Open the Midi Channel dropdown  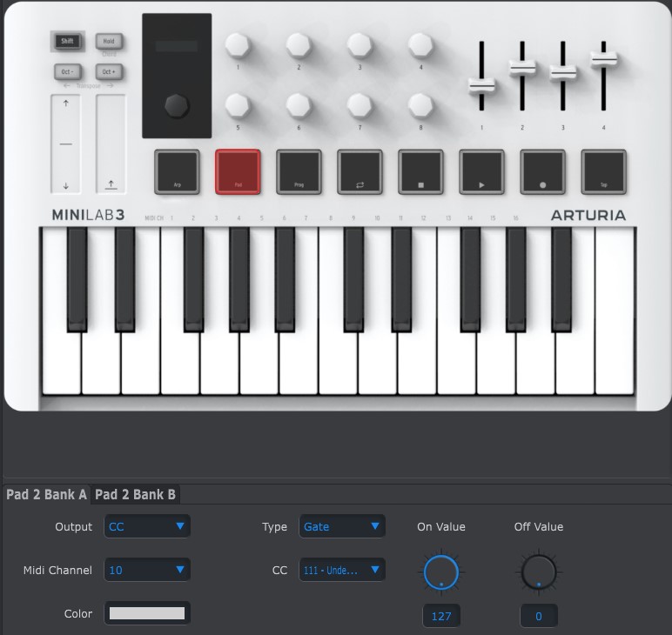147,570
